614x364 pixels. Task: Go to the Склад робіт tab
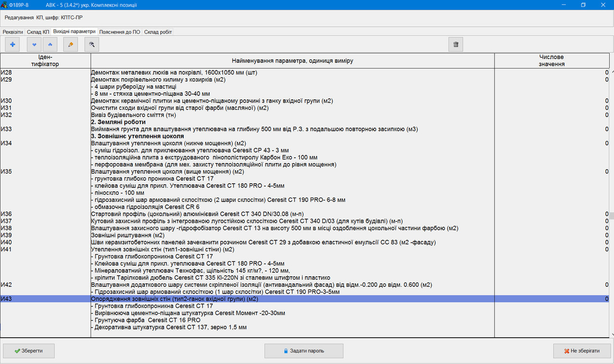click(x=158, y=32)
